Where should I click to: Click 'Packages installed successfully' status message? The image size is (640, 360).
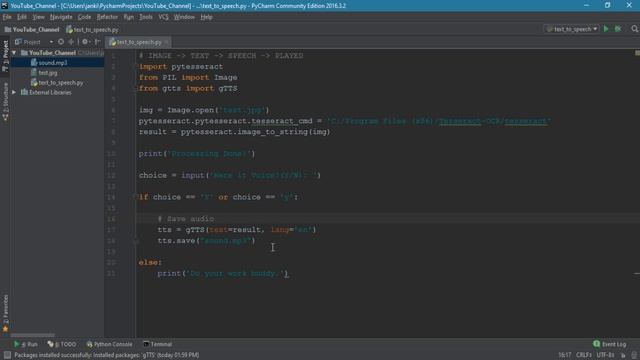coord(107,355)
